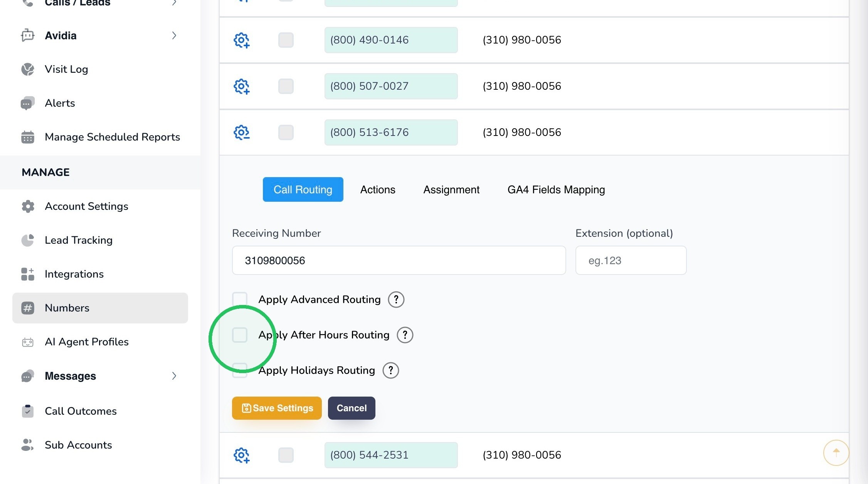
Task: Click the Manage Scheduled Reports calendar icon
Action: coord(28,137)
